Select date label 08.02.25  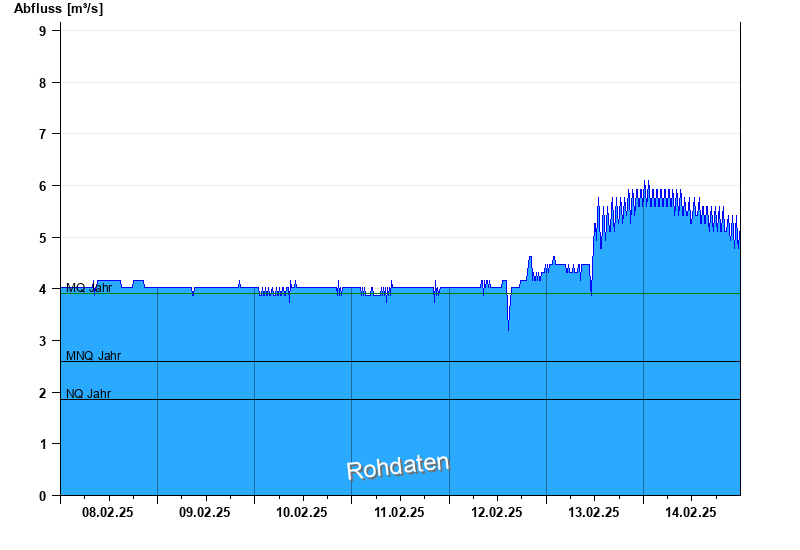pos(108,512)
